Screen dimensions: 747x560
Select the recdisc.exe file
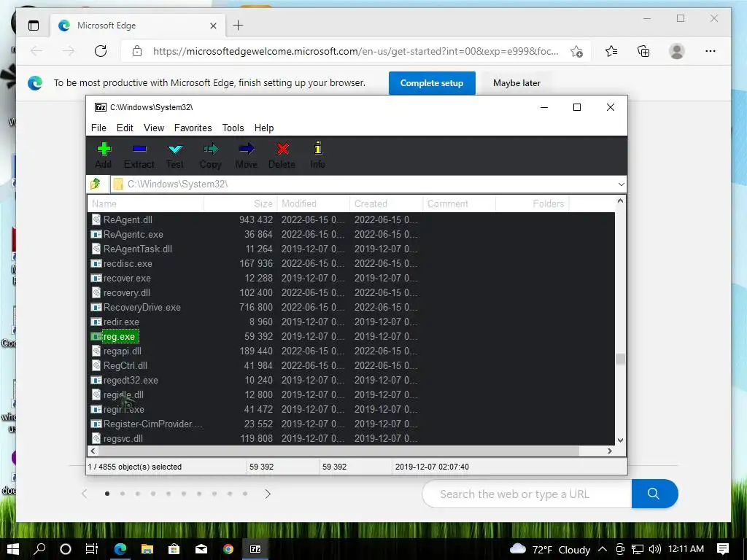[x=128, y=264]
